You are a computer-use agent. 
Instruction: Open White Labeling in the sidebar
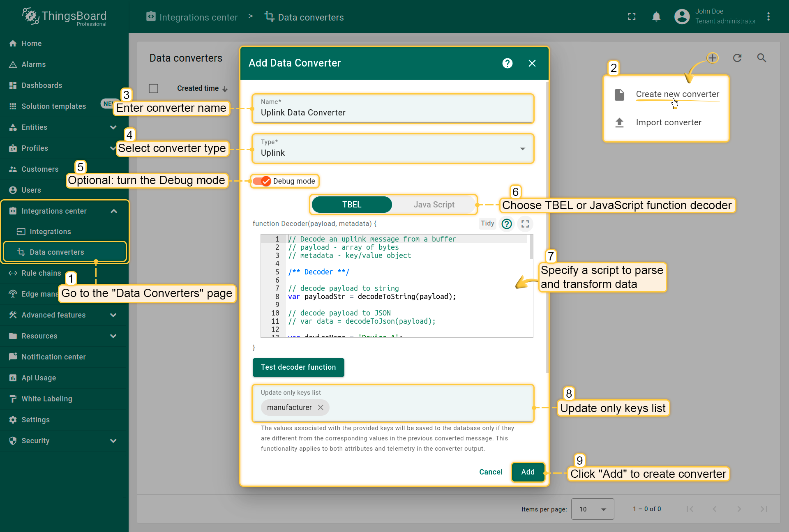pos(64,399)
